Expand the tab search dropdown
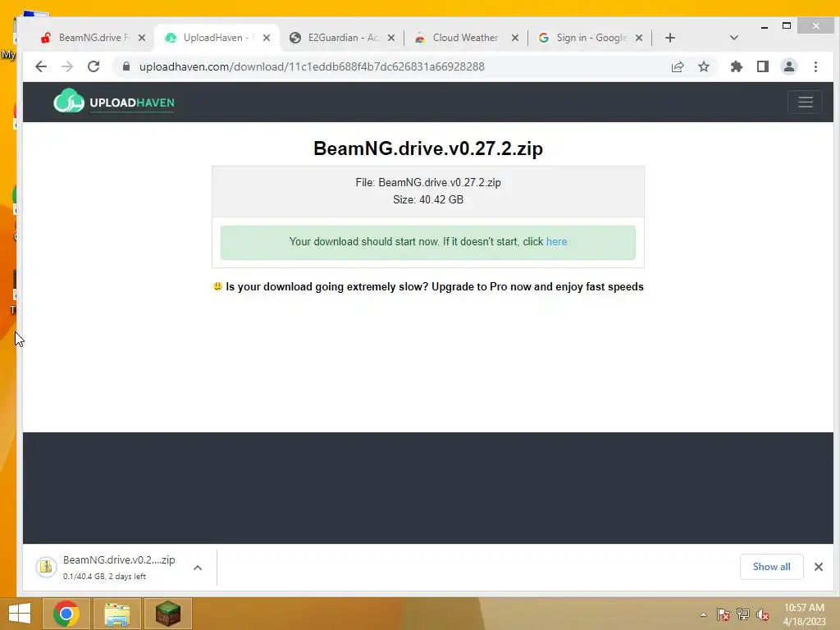This screenshot has height=630, width=840. 734,38
